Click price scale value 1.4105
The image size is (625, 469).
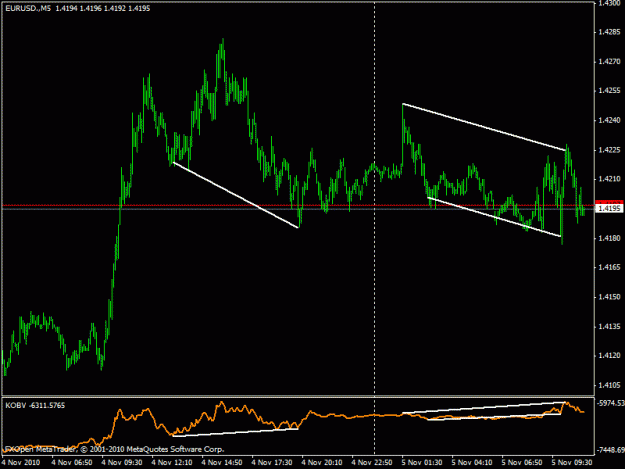tap(609, 385)
